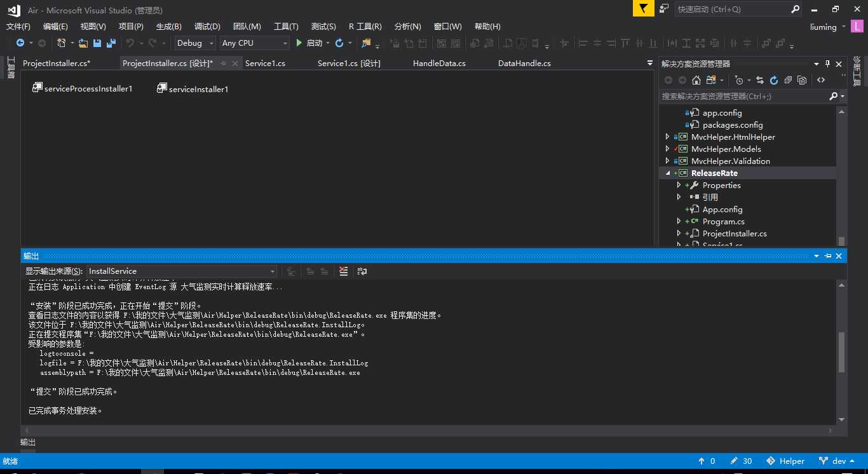Image resolution: width=868 pixels, height=474 pixels.
Task: Close the ProjectInstaller.cs [设计] tab
Action: pos(234,64)
